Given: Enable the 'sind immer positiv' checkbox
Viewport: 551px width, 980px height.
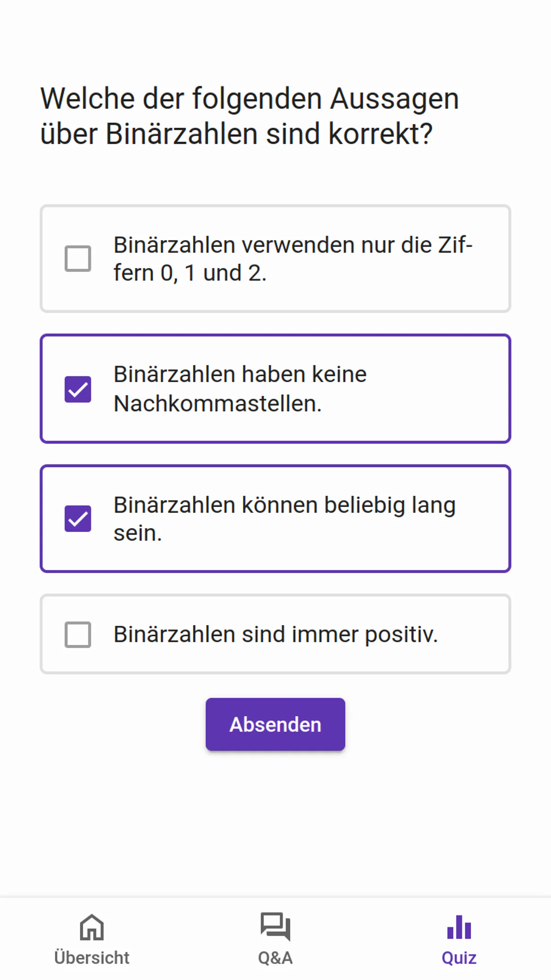Looking at the screenshot, I should click(78, 635).
